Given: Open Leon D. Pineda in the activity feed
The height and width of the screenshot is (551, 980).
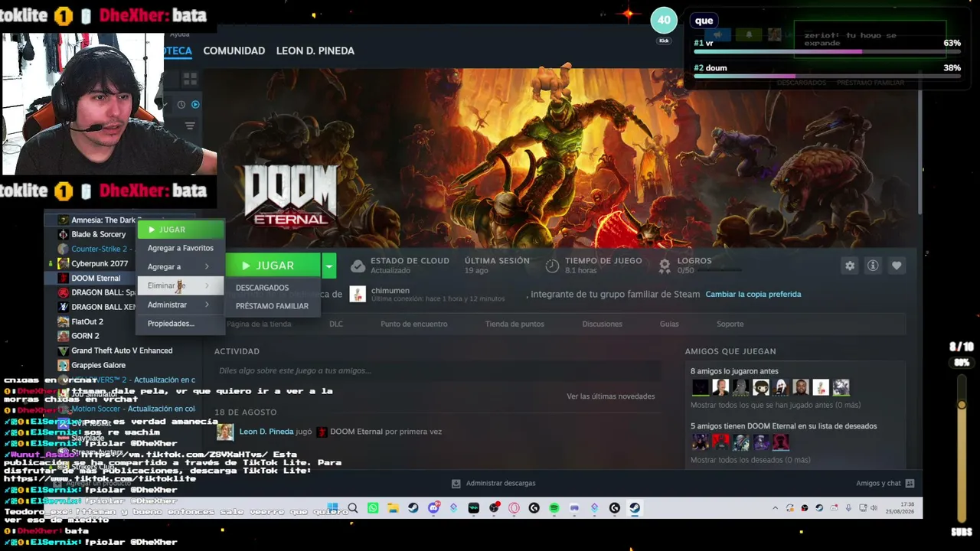Looking at the screenshot, I should tap(266, 432).
